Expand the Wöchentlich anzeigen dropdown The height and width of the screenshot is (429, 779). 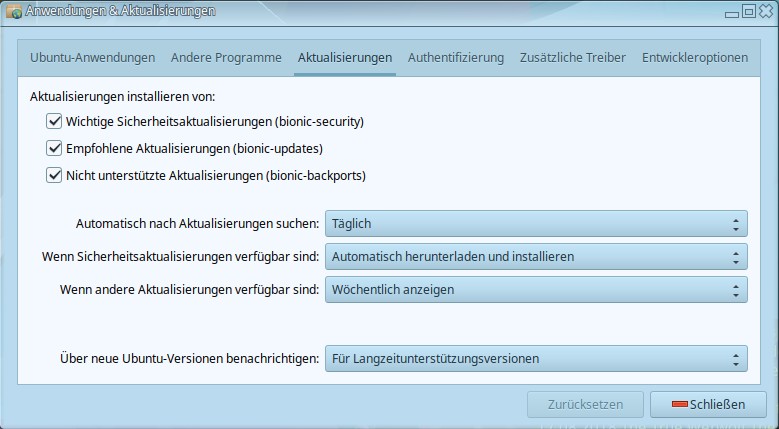coord(536,289)
